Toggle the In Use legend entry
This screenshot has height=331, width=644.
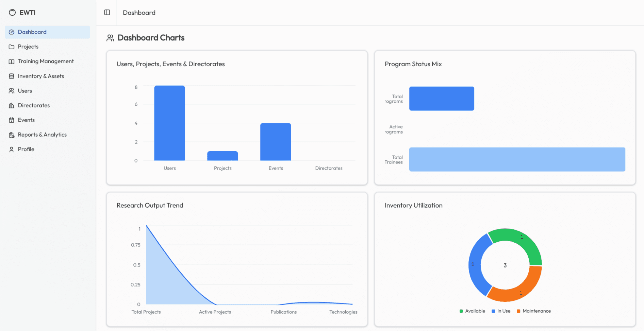click(x=501, y=311)
